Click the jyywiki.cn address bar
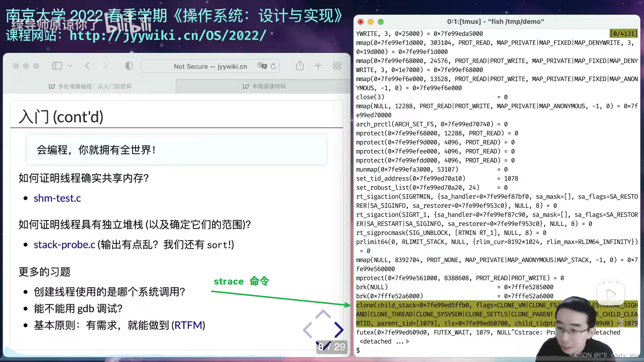644x362 pixels. coord(210,66)
